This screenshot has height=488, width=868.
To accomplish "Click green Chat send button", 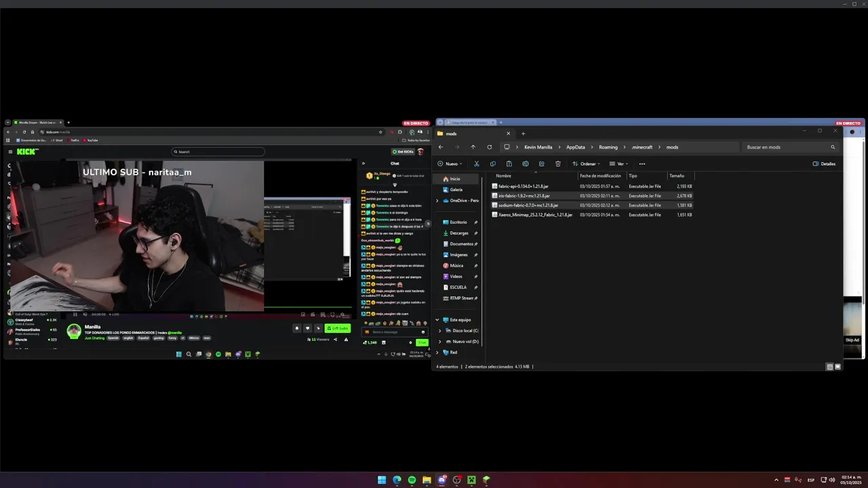I will pos(422,342).
